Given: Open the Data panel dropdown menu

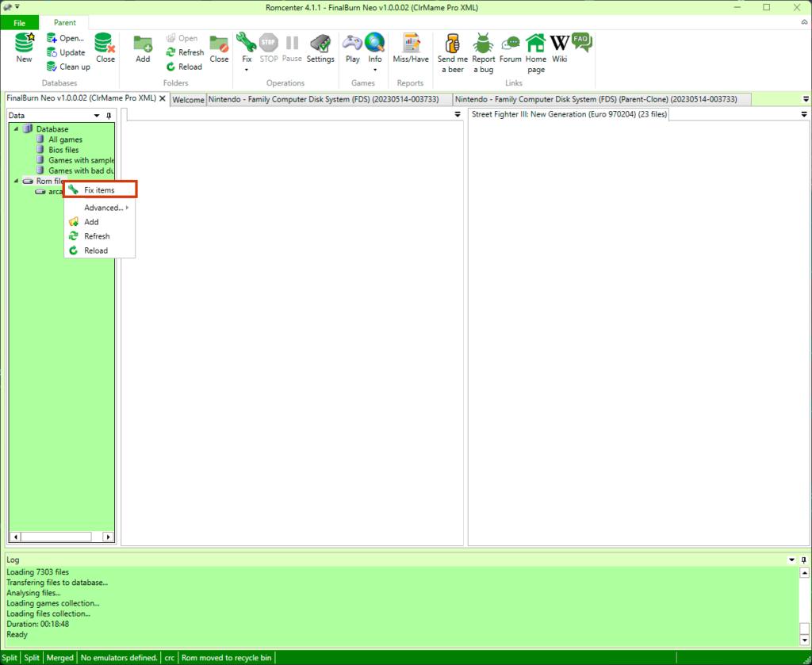Looking at the screenshot, I should (96, 116).
